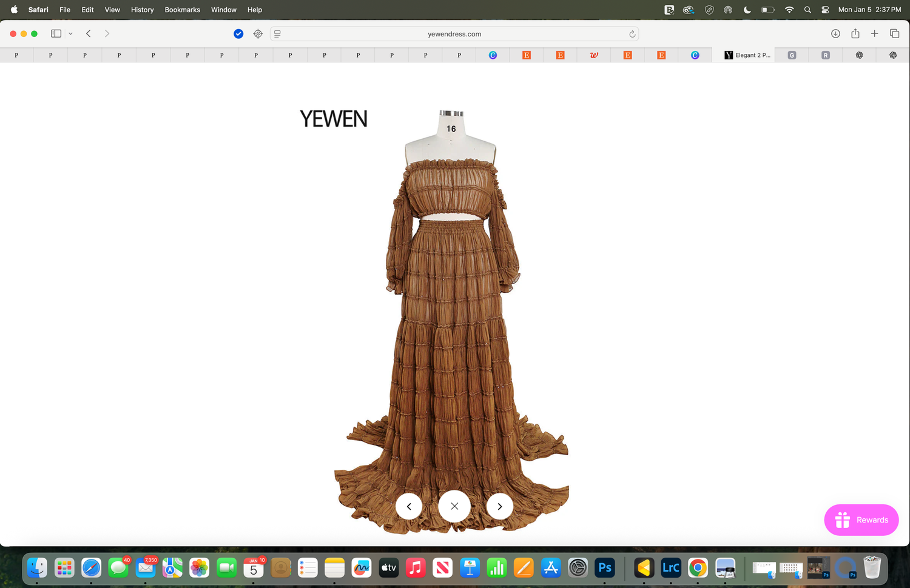Show the Safari sidebar
This screenshot has width=910, height=588.
point(56,34)
